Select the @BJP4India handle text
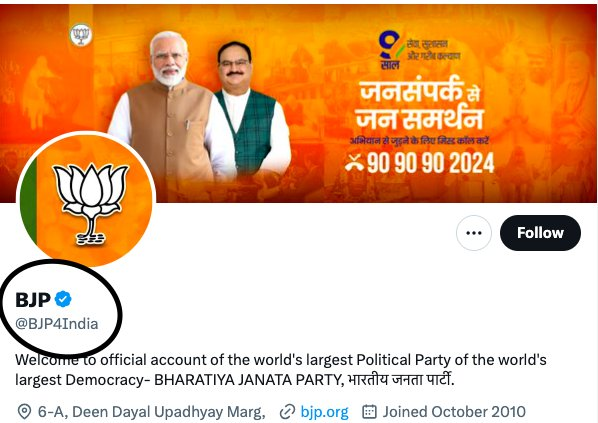 coord(57,324)
